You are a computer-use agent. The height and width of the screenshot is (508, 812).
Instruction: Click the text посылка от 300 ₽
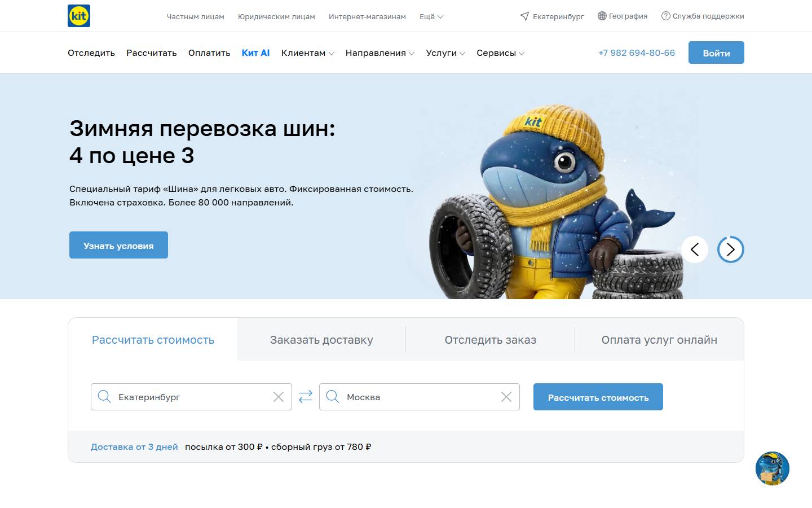point(224,446)
